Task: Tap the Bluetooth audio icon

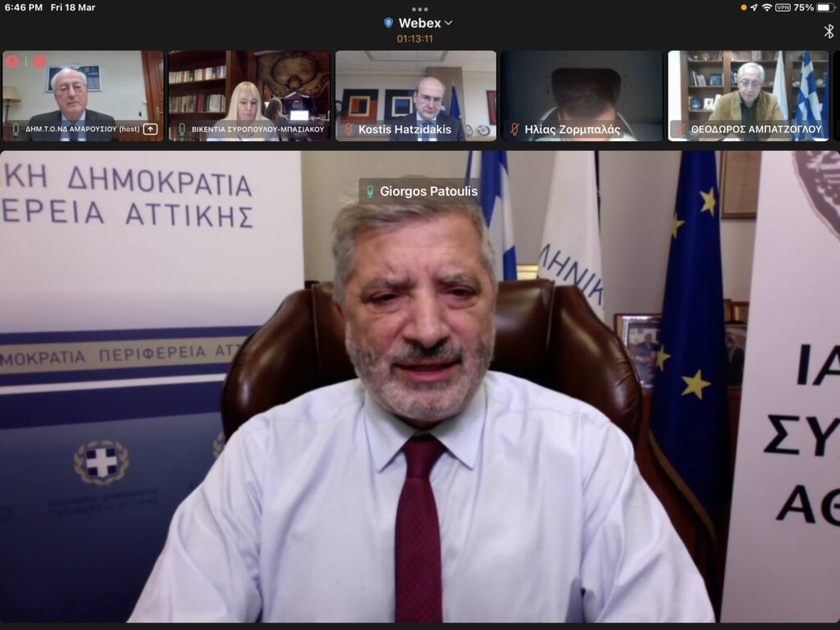Action: coord(829,31)
